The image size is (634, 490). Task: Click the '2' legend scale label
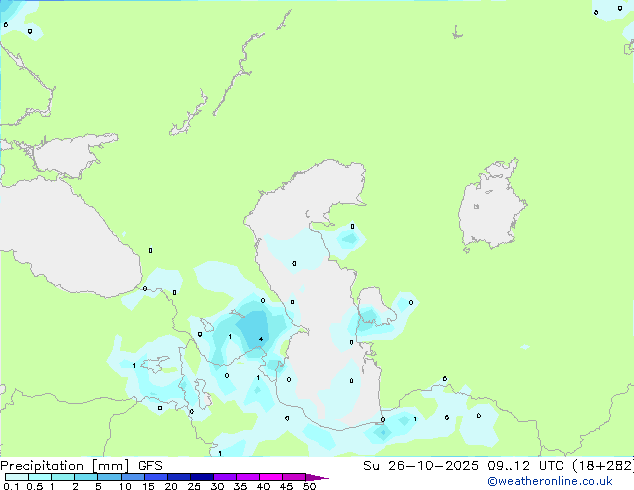[x=75, y=486]
